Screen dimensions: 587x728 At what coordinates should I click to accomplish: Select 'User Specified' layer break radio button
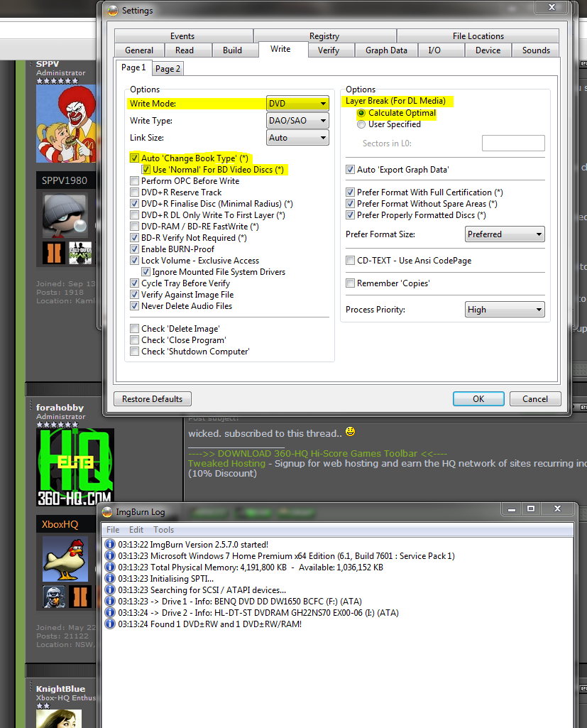[361, 124]
